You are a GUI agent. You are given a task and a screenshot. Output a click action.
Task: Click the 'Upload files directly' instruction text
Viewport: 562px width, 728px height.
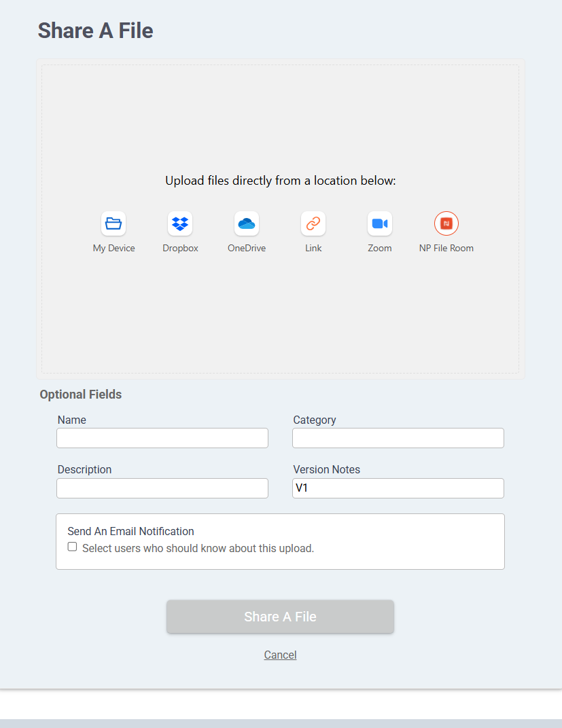pos(281,181)
